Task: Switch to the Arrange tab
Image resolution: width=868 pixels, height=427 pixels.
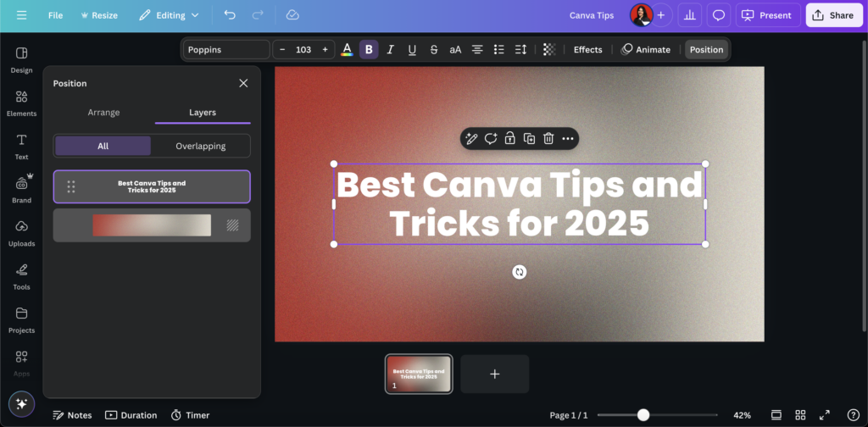Action: 103,113
